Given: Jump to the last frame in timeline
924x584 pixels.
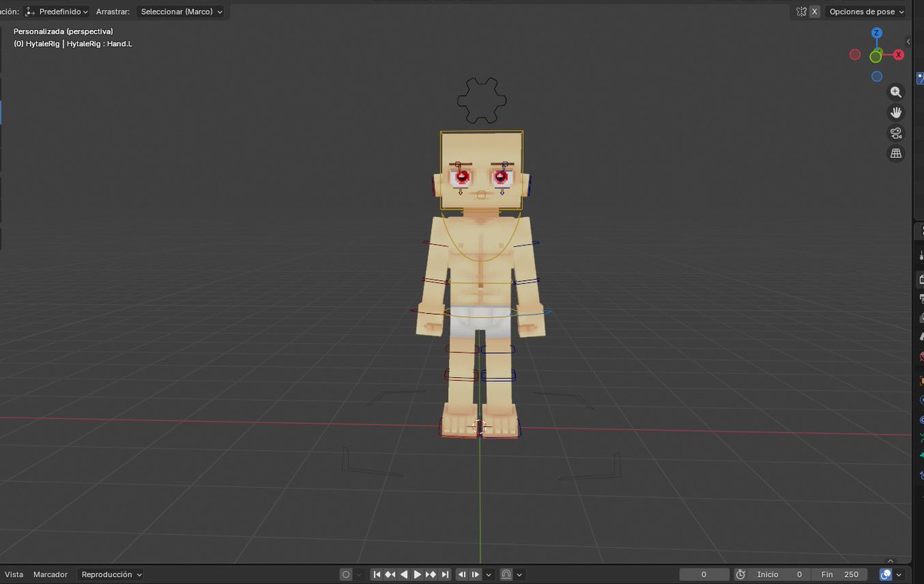Looking at the screenshot, I should coord(444,574).
